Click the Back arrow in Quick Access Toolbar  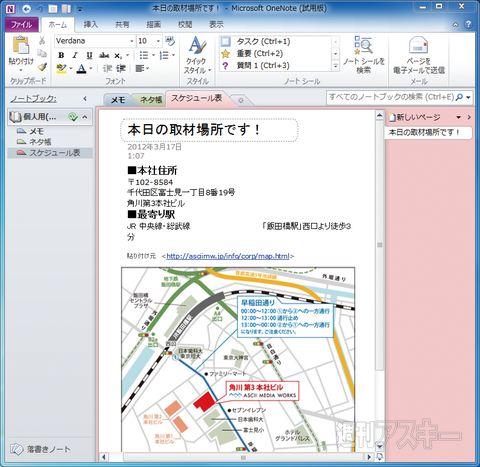(x=26, y=9)
